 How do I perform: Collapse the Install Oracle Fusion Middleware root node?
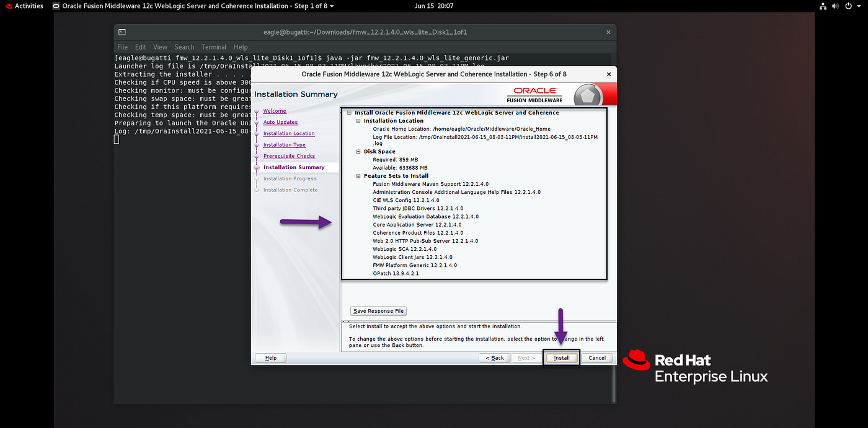[x=350, y=113]
